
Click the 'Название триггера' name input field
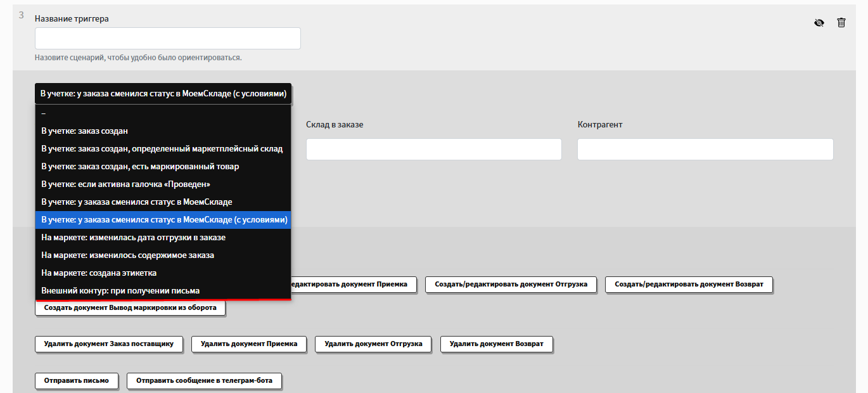tap(168, 38)
